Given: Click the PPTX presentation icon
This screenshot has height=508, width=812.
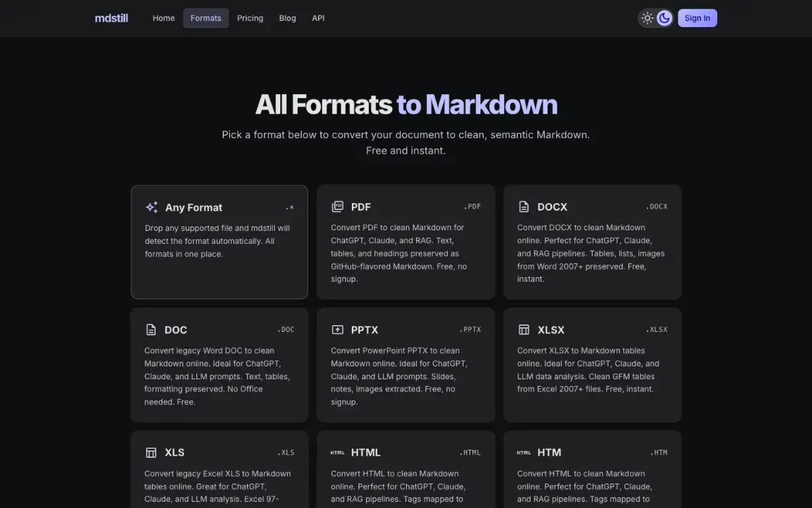Looking at the screenshot, I should click(x=337, y=330).
